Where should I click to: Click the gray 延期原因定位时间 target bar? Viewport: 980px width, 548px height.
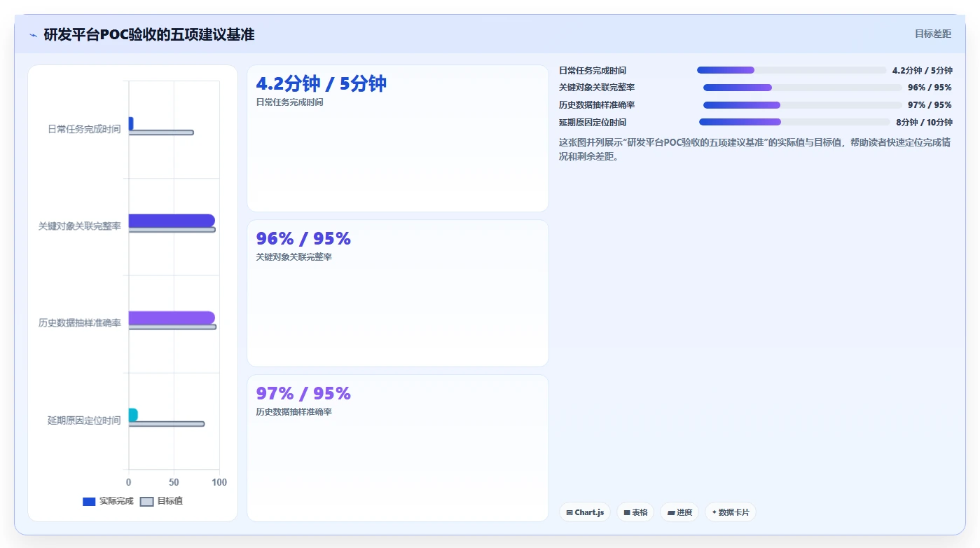click(x=167, y=424)
